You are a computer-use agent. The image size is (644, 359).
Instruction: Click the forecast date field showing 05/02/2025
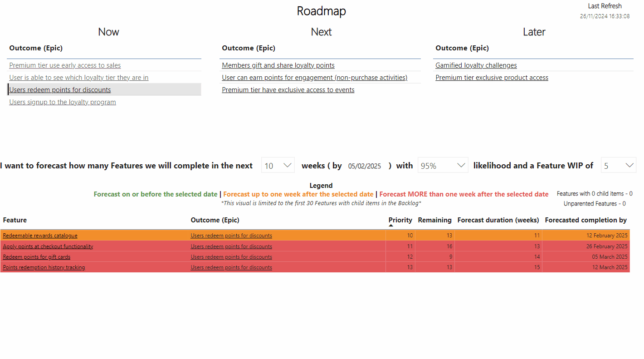365,165
